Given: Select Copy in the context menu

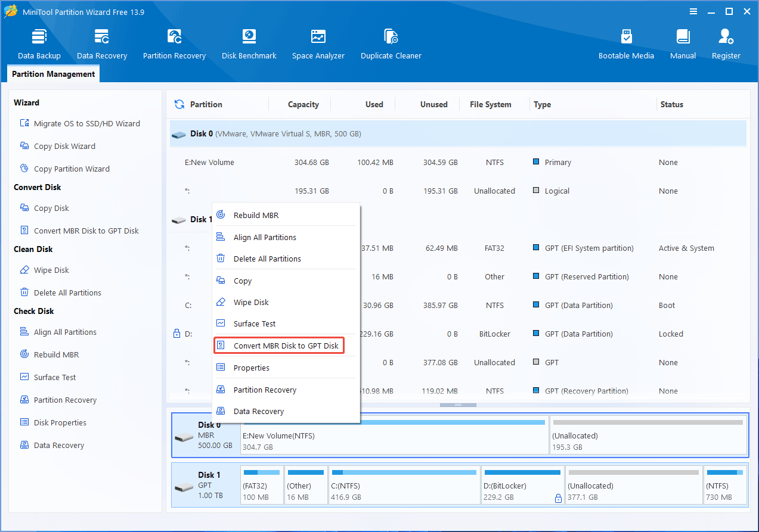Looking at the screenshot, I should click(286, 281).
